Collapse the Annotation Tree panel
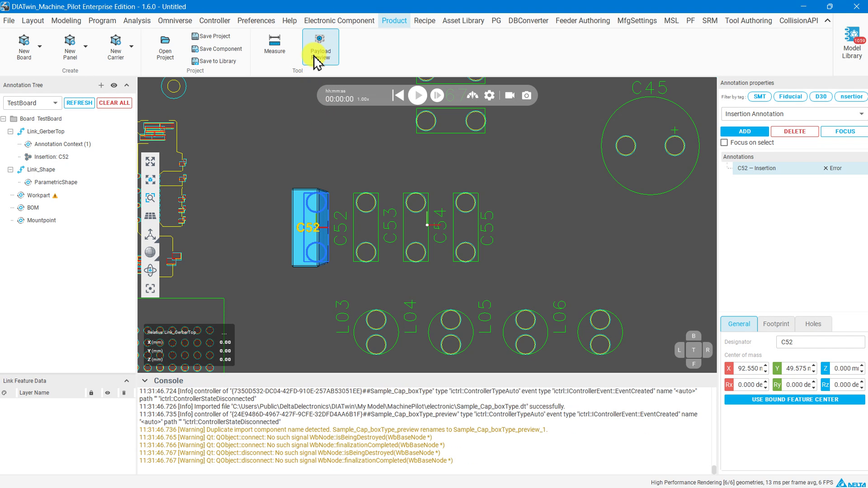This screenshot has height=488, width=868. (x=127, y=85)
